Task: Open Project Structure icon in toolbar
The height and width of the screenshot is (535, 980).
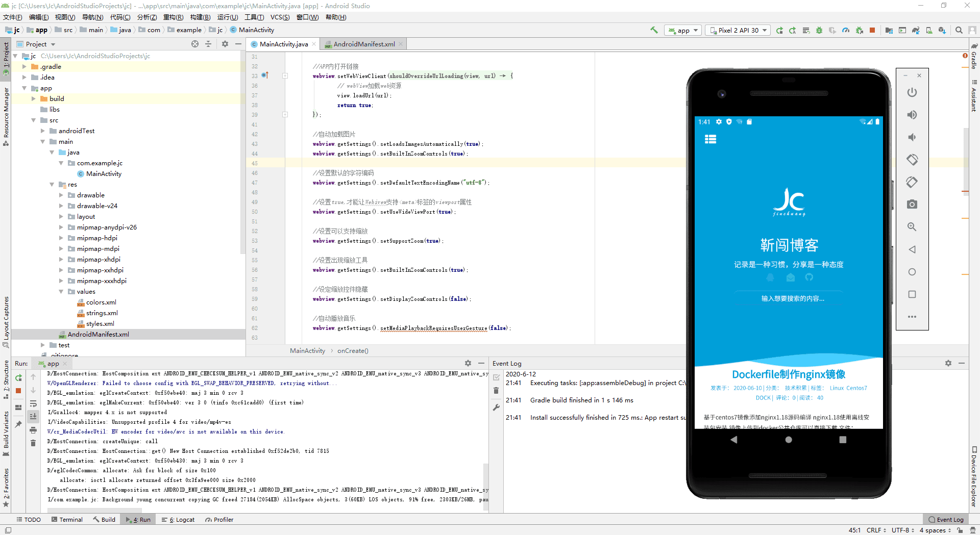Action: tap(889, 30)
